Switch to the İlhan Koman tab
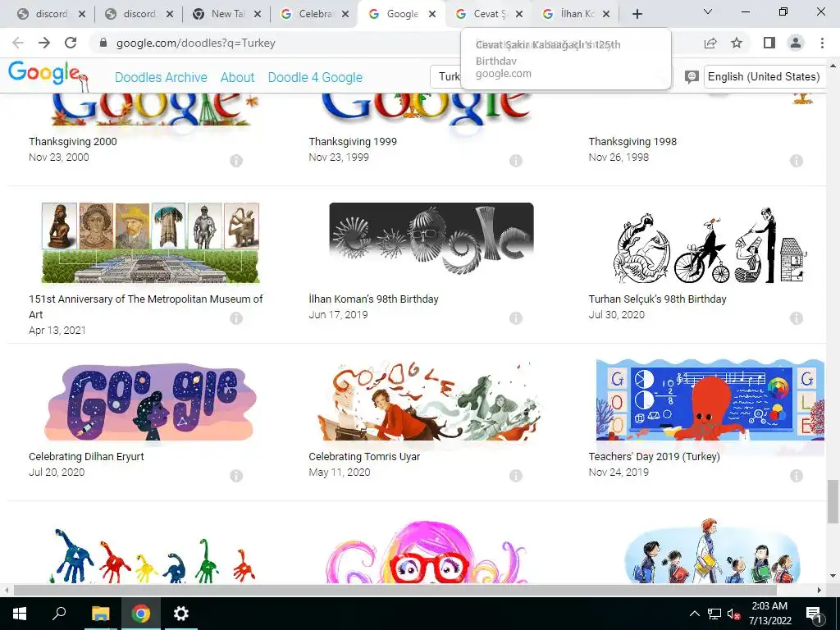The image size is (840, 630). click(x=577, y=14)
